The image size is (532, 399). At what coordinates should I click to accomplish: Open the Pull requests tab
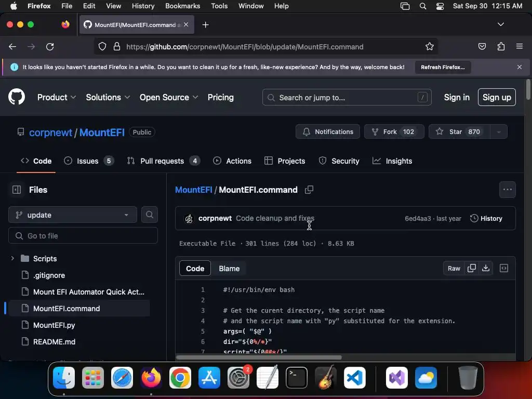164,161
